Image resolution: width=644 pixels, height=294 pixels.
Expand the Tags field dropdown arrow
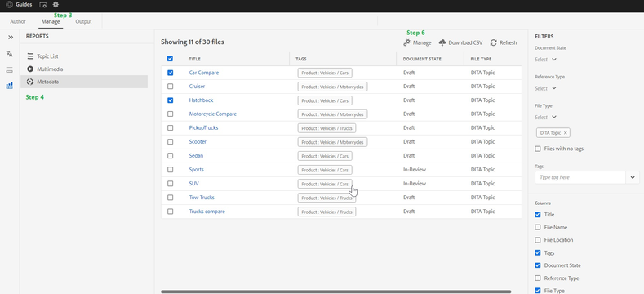[x=633, y=178]
